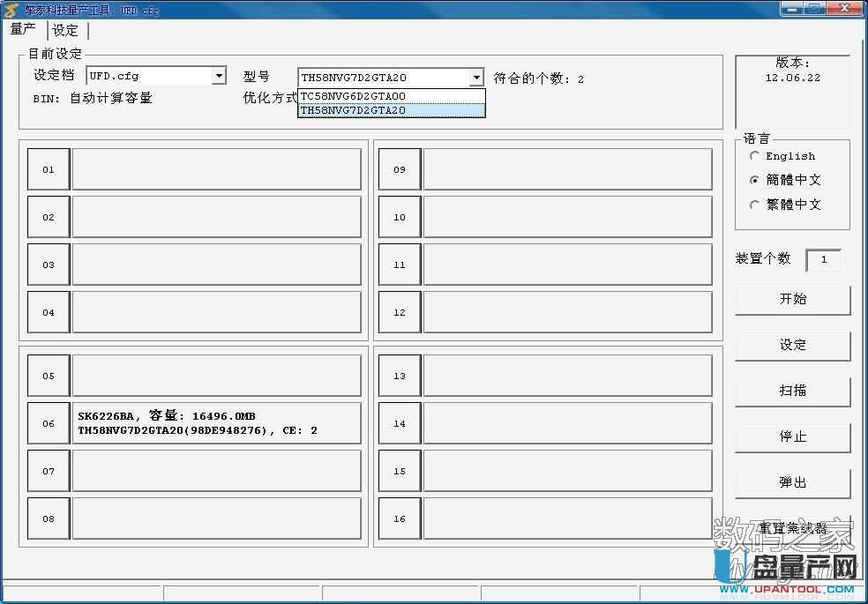Open the 设定档 UFD.cfg dropdown
Image resolution: width=868 pixels, height=604 pixels.
219,77
